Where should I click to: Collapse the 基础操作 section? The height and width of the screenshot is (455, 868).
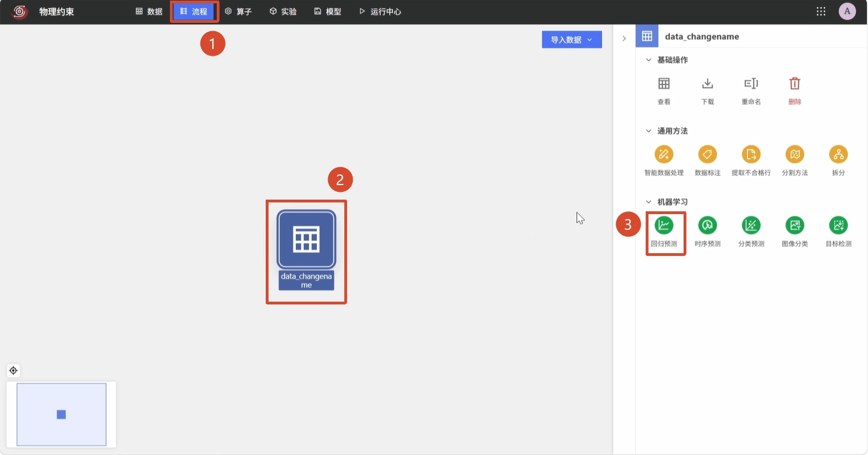coord(648,60)
